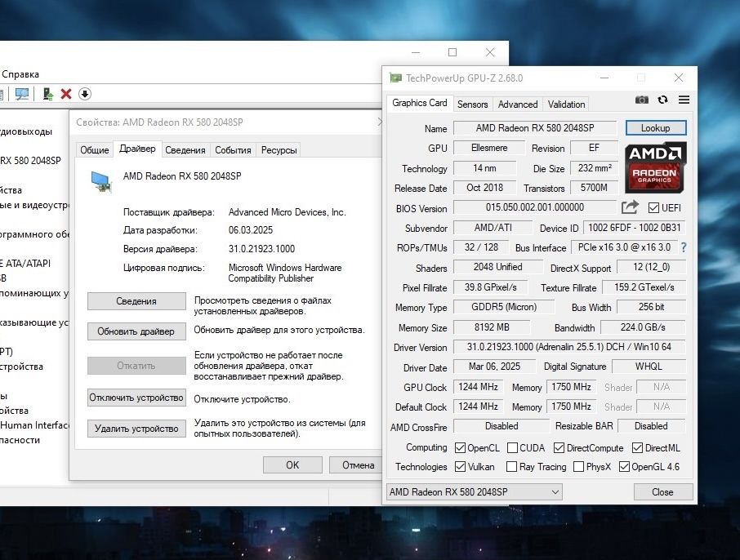Click the Lookup button in GPU-Z
The image size is (740, 560).
point(656,128)
